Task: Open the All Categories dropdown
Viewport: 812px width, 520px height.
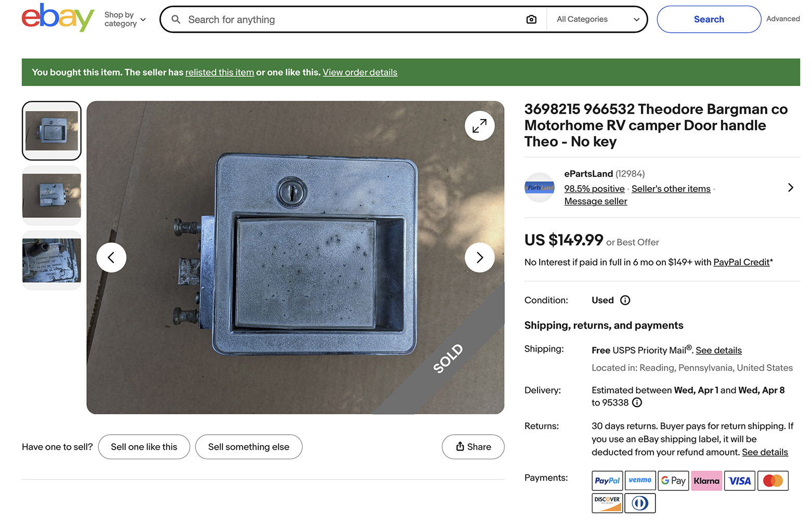Action: click(597, 19)
